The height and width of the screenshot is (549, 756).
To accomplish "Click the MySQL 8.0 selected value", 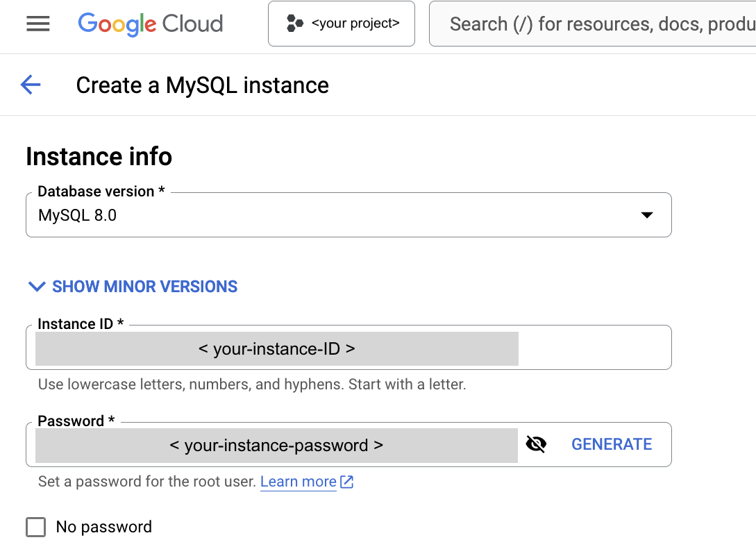I will coord(78,215).
